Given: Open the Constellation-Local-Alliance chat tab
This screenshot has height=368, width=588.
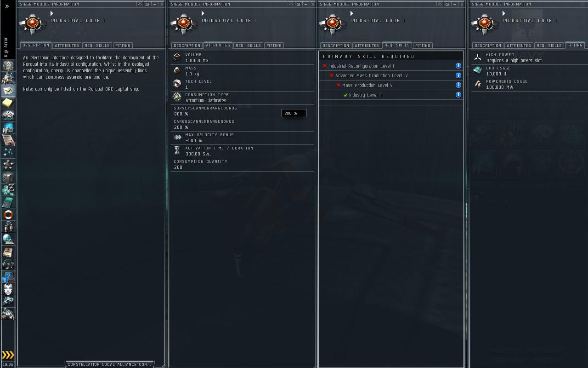Looking at the screenshot, I should [109, 364].
